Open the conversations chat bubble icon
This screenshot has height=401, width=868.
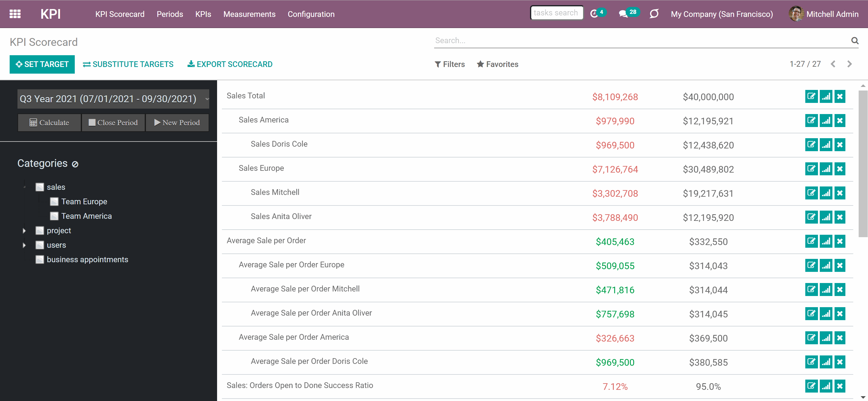click(x=623, y=14)
